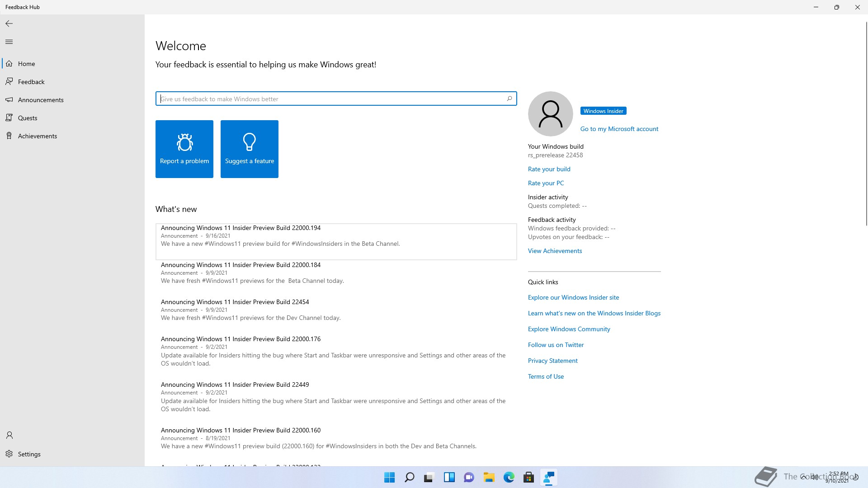Click the Windows Start button in taskbar
Screen dimensions: 868x488
pos(389,477)
